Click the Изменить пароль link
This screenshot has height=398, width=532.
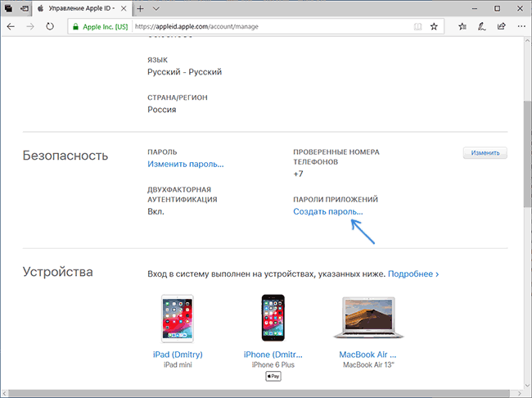pos(186,164)
